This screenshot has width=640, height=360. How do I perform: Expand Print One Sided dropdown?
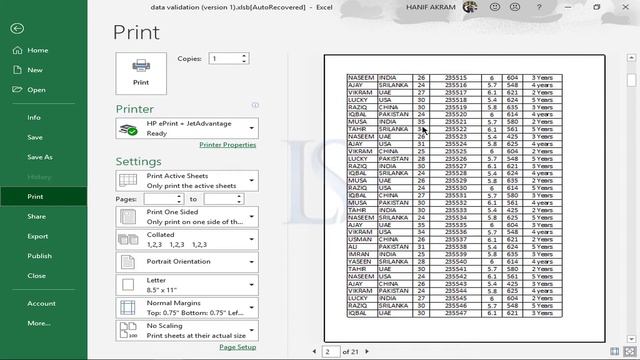coord(187,217)
